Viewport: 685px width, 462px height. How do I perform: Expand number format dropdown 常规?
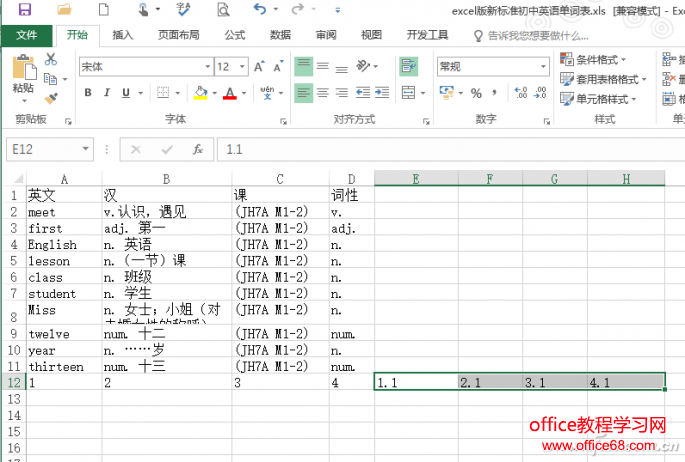543,67
